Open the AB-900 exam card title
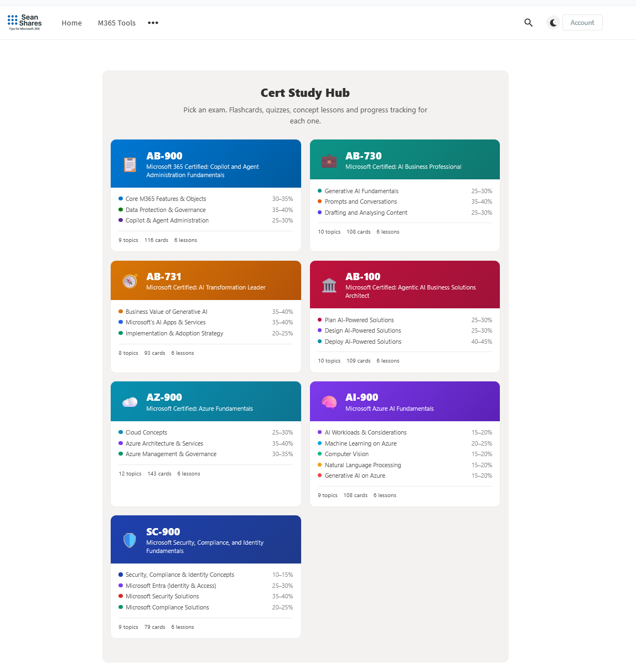 [x=164, y=156]
